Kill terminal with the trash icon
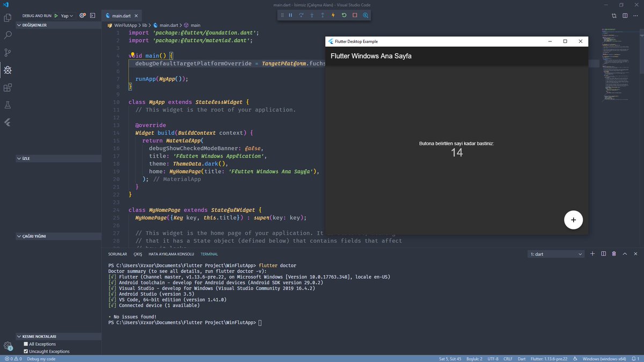The width and height of the screenshot is (644, 362). [614, 254]
